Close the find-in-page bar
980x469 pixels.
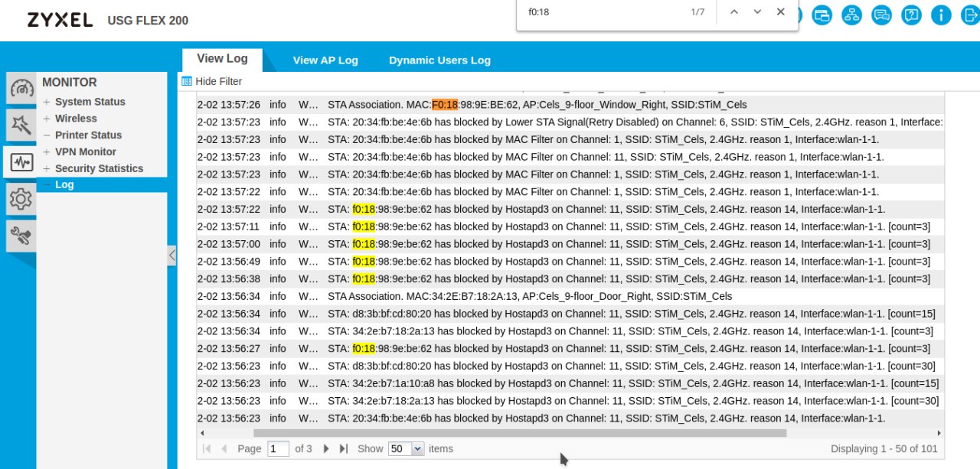[x=780, y=11]
